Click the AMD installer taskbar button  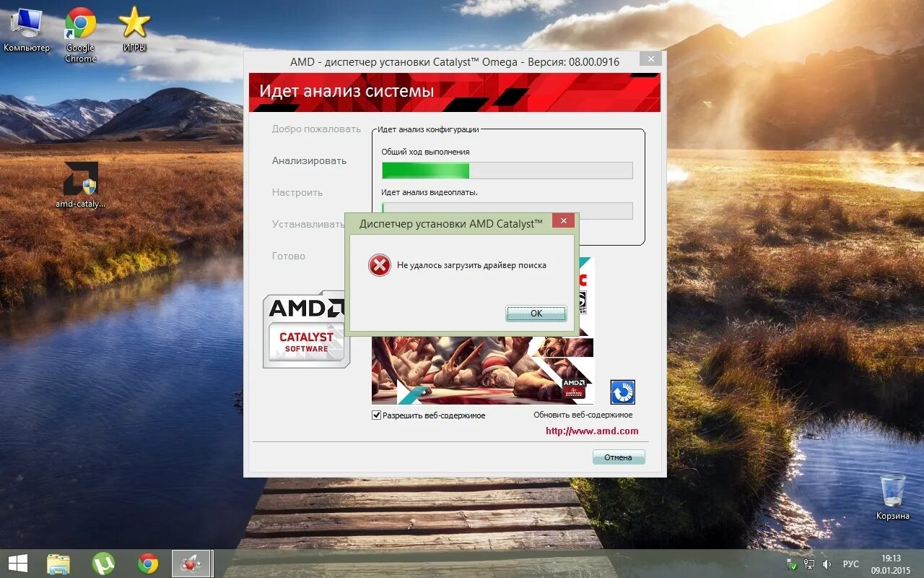point(191,564)
